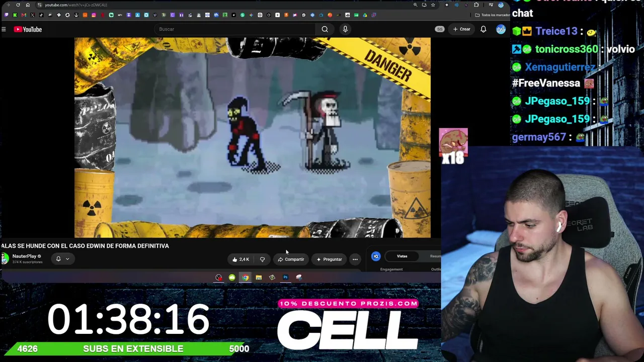The height and width of the screenshot is (362, 644).
Task: Click the video player area
Action: [x=253, y=137]
